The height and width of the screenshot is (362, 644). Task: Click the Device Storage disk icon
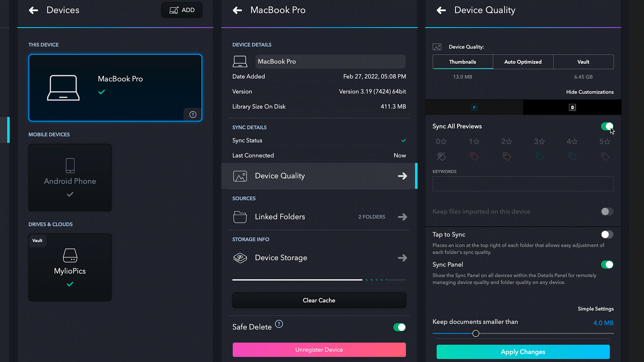240,258
